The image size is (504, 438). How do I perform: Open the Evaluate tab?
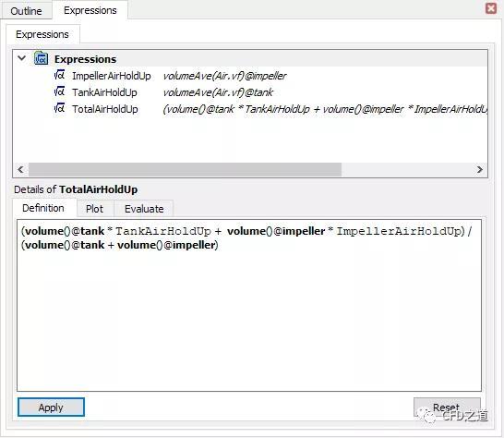(144, 209)
